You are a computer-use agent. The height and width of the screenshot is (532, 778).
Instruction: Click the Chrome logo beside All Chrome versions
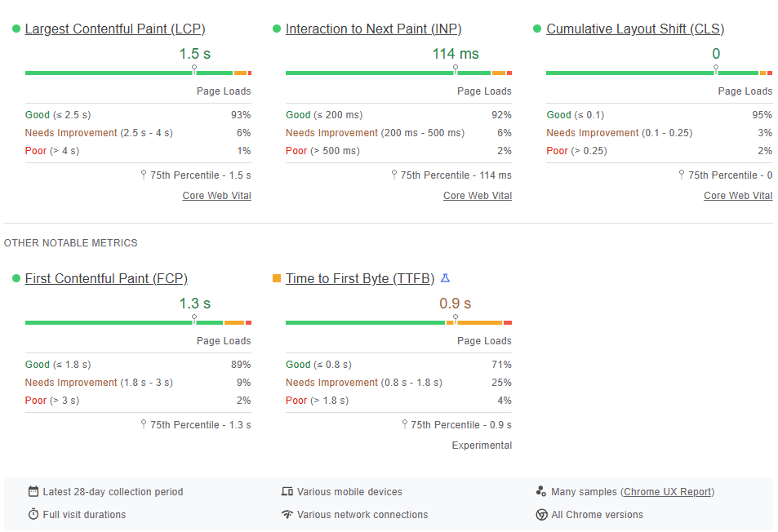[x=541, y=515]
